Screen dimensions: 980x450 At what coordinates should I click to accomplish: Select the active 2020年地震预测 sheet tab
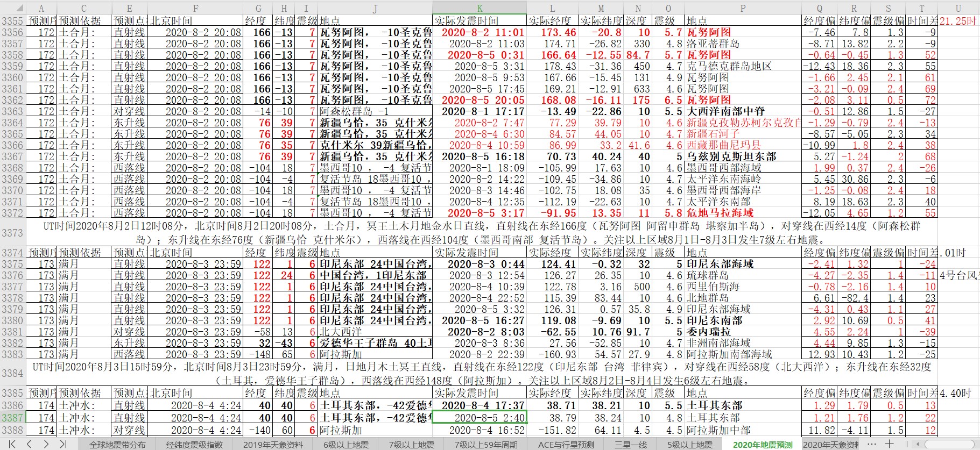[763, 445]
